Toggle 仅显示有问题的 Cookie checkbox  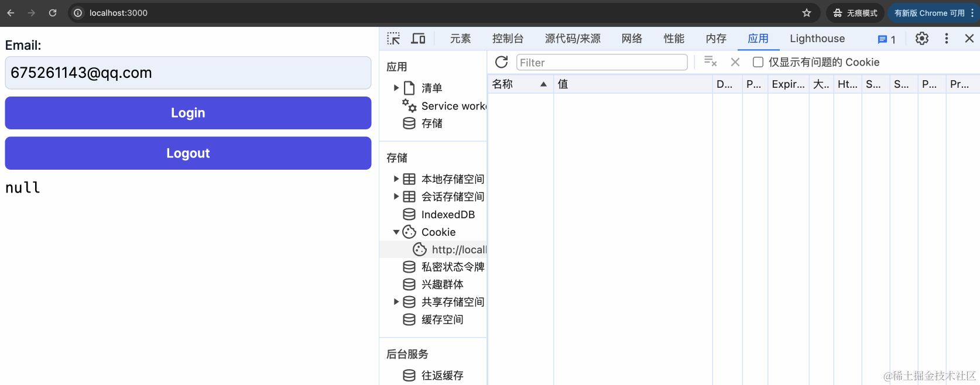pyautogui.click(x=758, y=62)
